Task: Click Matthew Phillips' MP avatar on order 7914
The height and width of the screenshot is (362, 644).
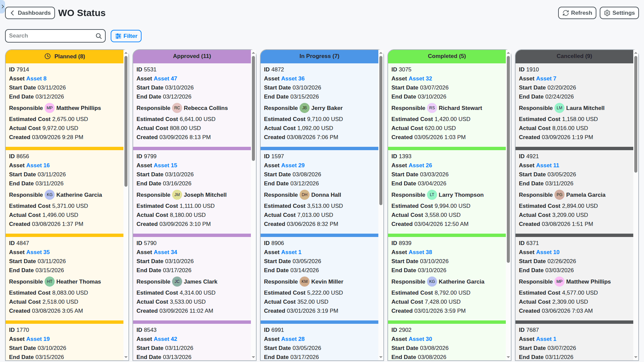Action: coord(50,108)
